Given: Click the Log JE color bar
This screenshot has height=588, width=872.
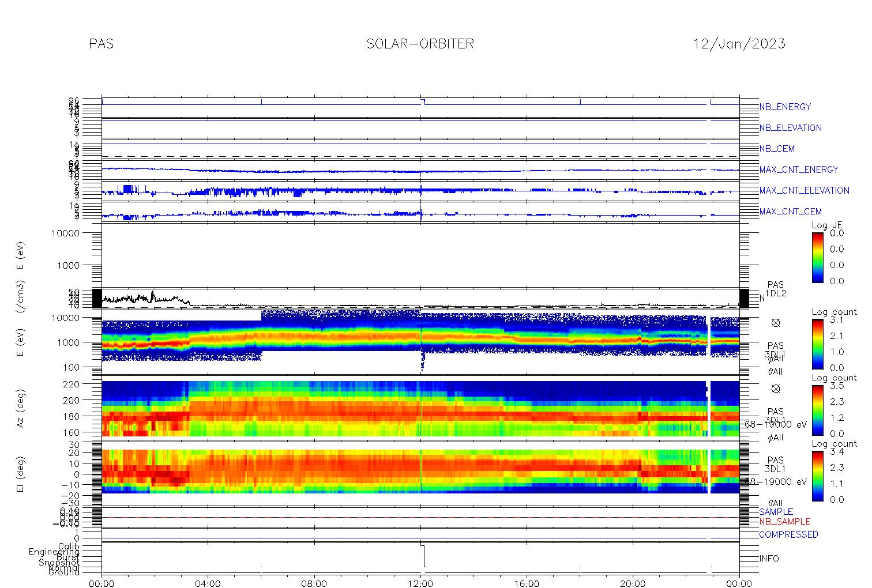Looking at the screenshot, I should 818,257.
